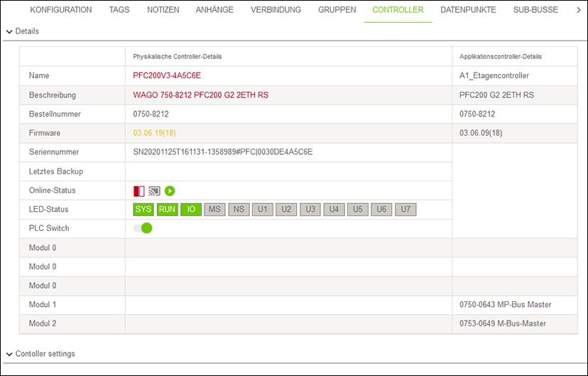Viewport: 588px width, 376px height.
Task: Click the firmware version 03.06.19(18)
Action: pos(154,133)
